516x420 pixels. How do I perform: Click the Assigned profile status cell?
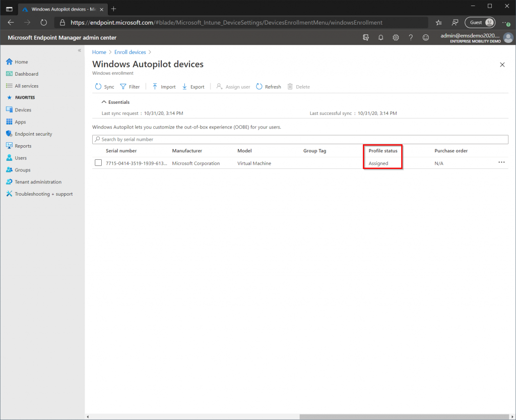[x=378, y=163]
